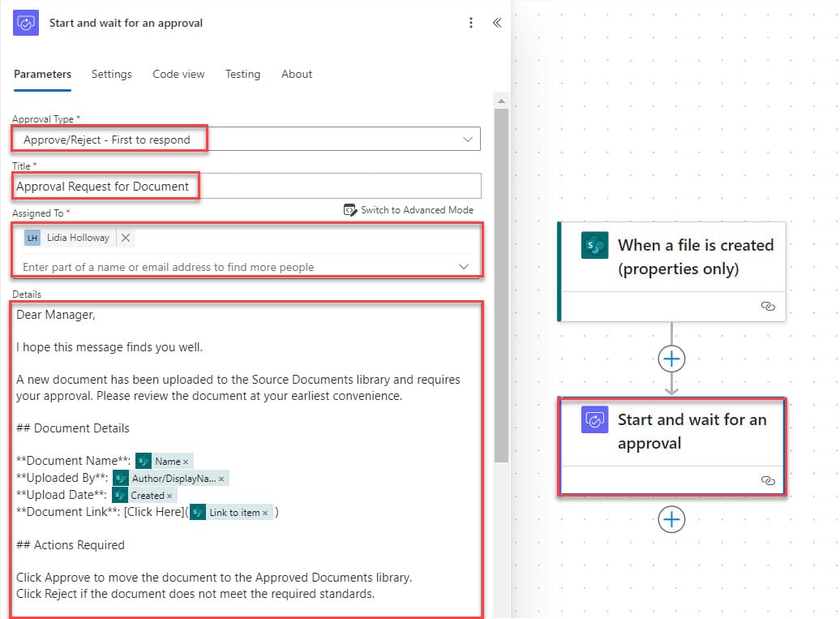Click the chain icon on the trigger card
Viewport: 840px width, 619px height.
pos(768,306)
